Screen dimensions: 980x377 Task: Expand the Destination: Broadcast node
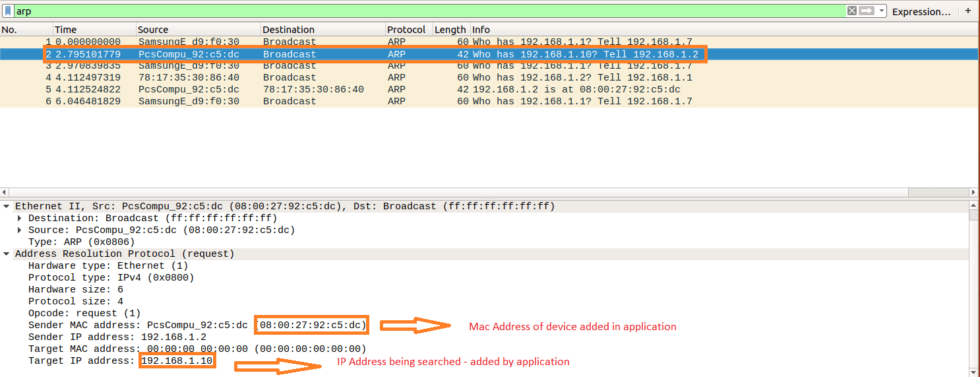[x=20, y=219]
